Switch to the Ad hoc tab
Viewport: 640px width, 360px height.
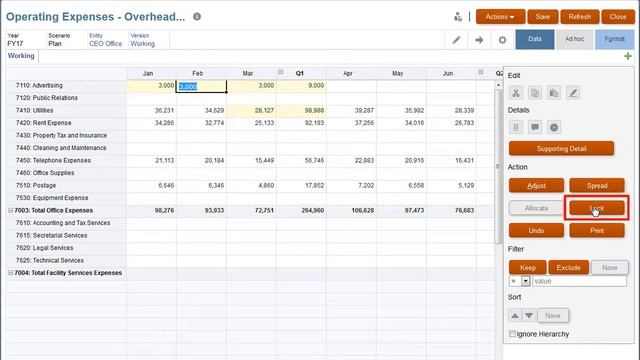tap(574, 39)
